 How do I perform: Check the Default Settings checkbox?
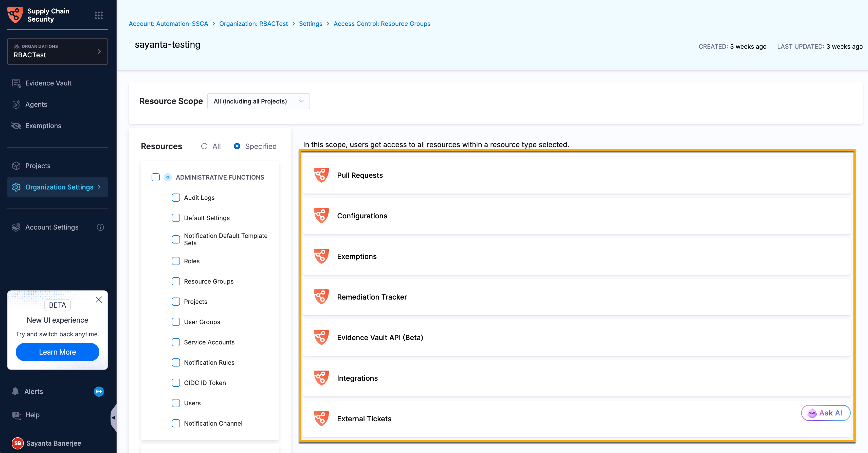click(x=176, y=218)
